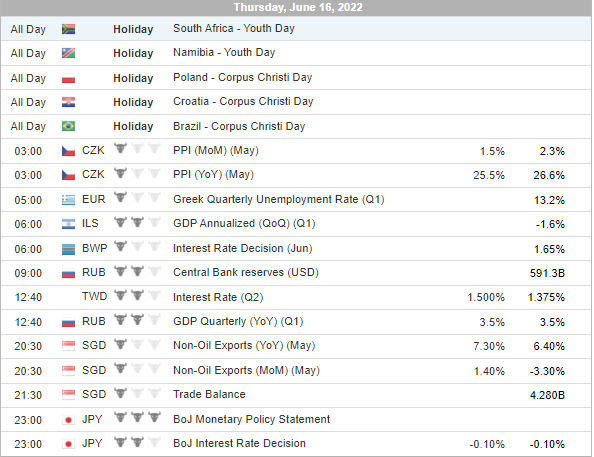
Task: Click the ILS currency label
Action: pyautogui.click(x=90, y=223)
